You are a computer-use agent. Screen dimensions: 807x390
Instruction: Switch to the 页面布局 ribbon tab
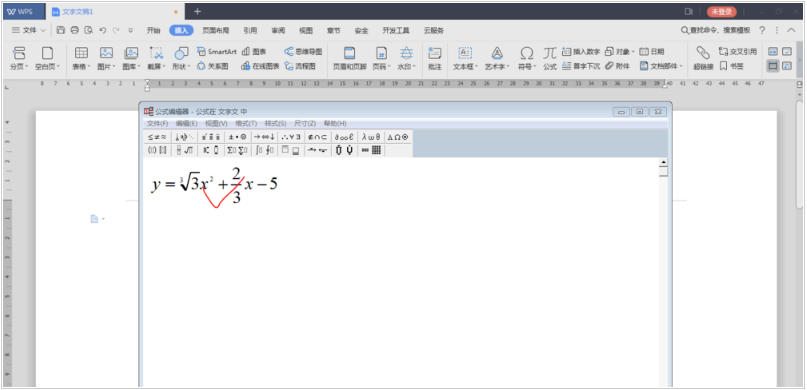(x=216, y=30)
